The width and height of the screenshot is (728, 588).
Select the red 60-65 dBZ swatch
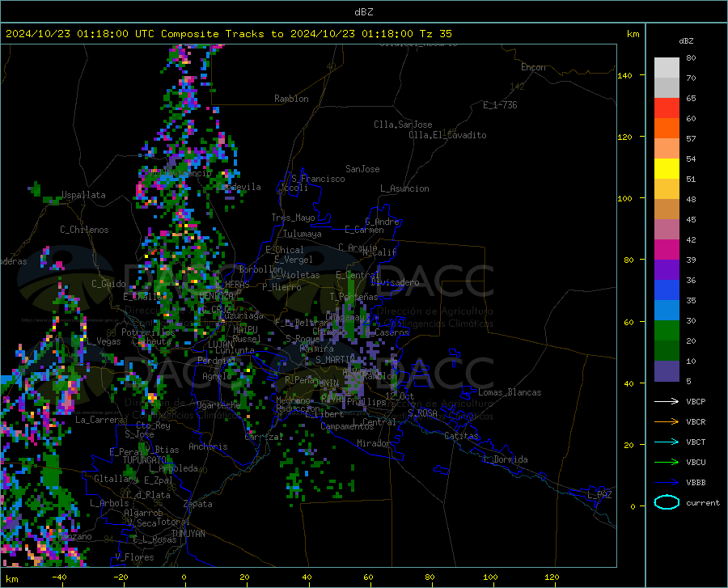[667, 108]
